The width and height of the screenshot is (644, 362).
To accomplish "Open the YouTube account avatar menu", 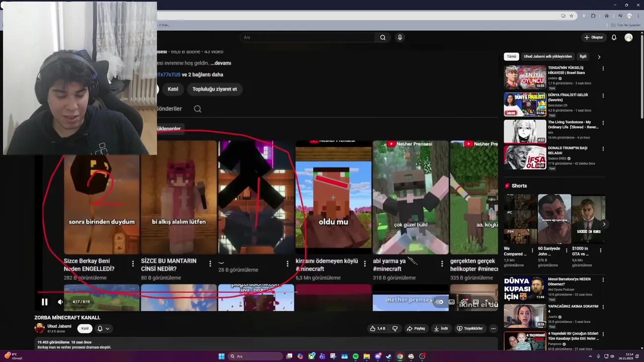I will click(x=628, y=37).
